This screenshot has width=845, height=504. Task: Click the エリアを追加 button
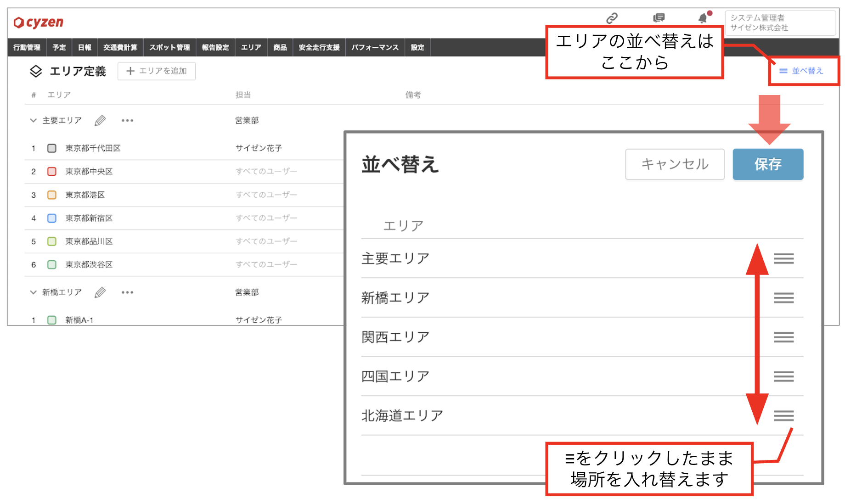(157, 71)
